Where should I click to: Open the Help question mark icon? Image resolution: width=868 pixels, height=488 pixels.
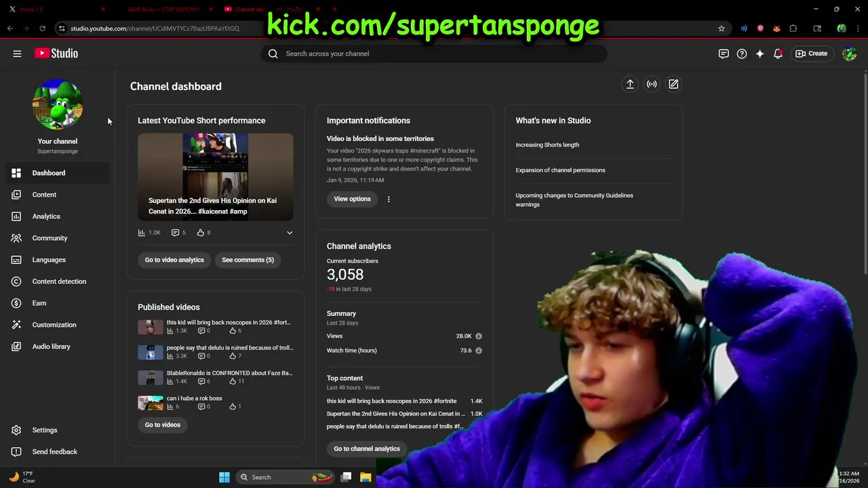tap(742, 54)
